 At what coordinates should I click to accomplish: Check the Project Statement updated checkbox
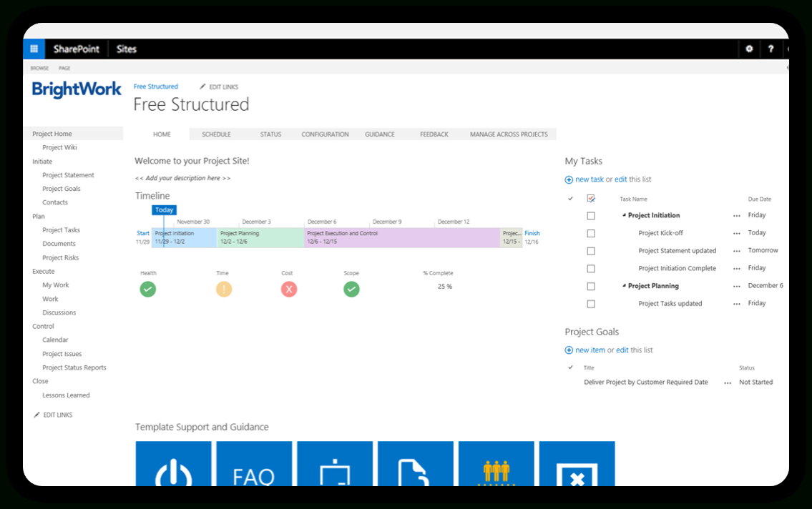(x=591, y=251)
